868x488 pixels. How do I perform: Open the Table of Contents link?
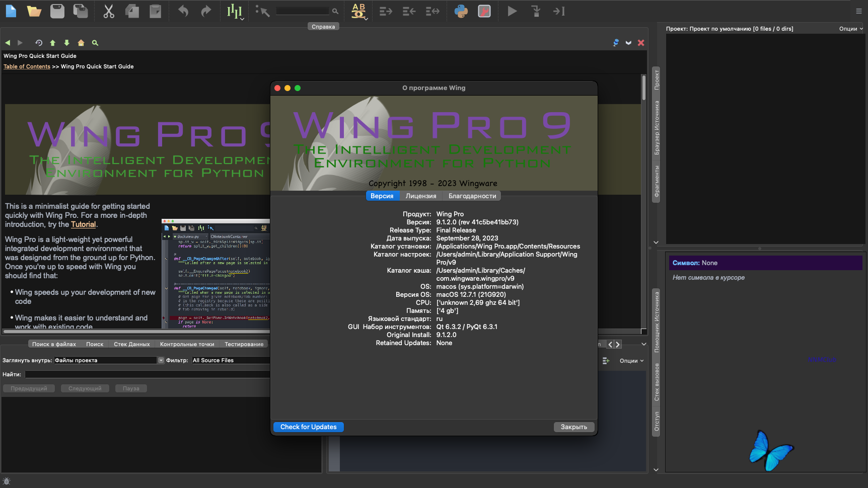point(27,66)
